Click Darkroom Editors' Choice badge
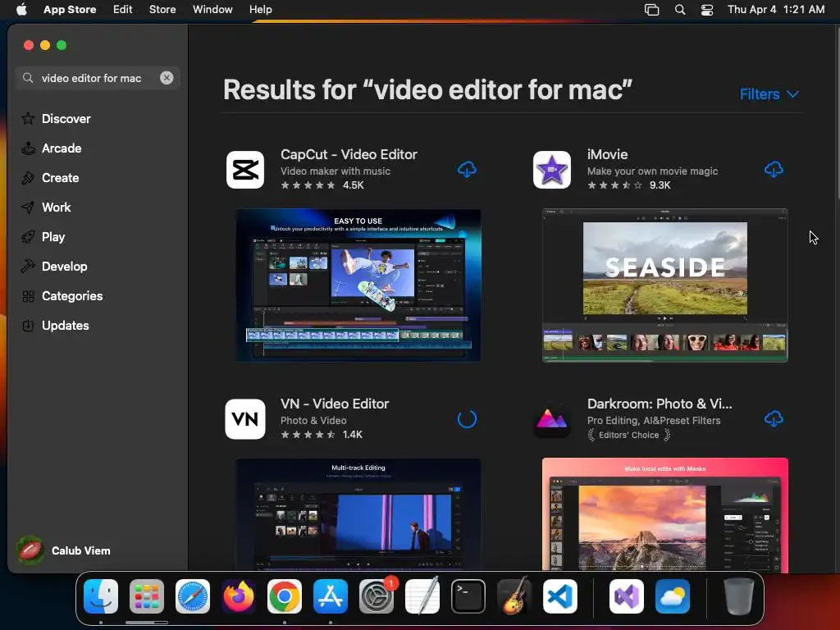 pyautogui.click(x=629, y=435)
